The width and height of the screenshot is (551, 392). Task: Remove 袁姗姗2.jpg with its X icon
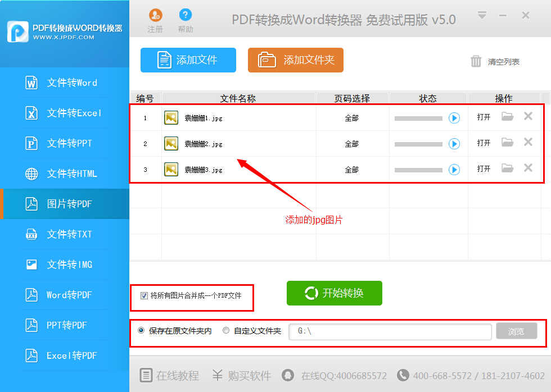528,142
